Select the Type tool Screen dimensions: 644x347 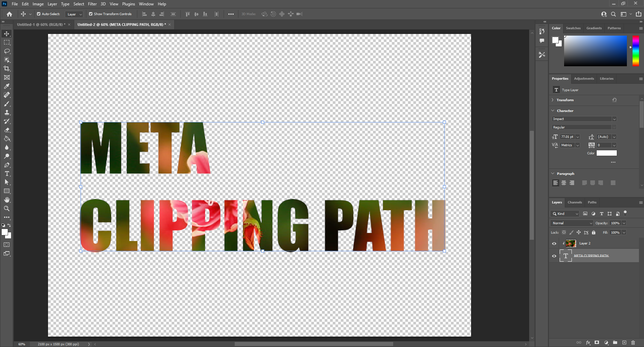pyautogui.click(x=7, y=174)
